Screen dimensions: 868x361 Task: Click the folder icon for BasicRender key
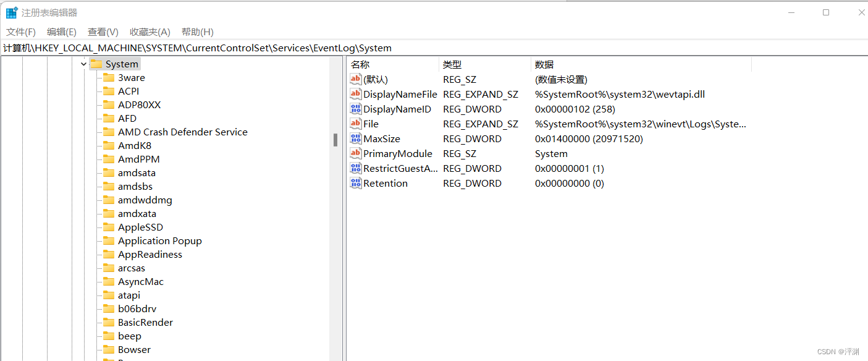pos(109,323)
